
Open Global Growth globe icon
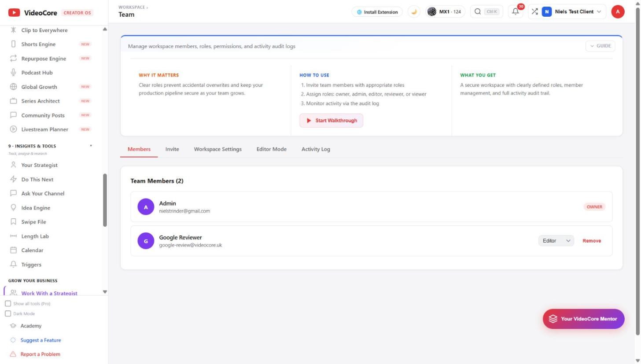(13, 87)
